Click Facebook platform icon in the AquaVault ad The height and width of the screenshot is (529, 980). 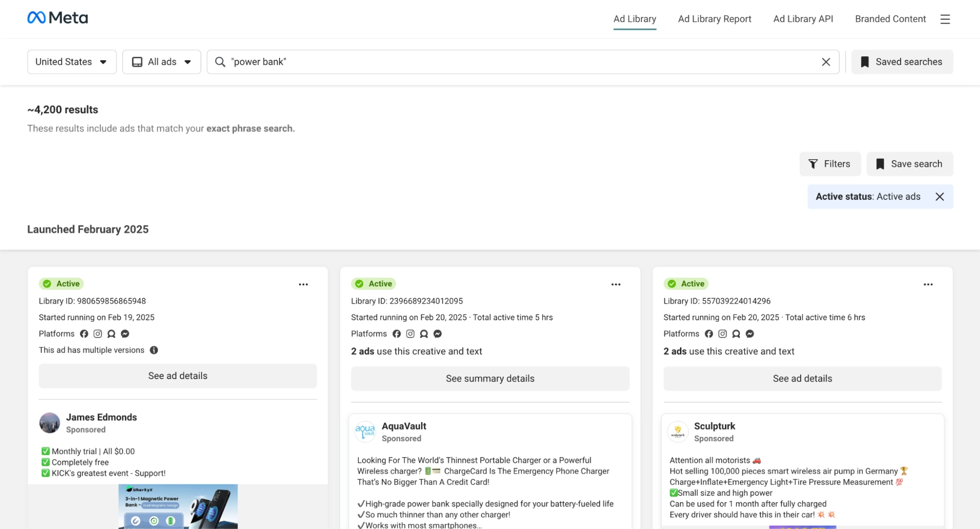tap(397, 334)
